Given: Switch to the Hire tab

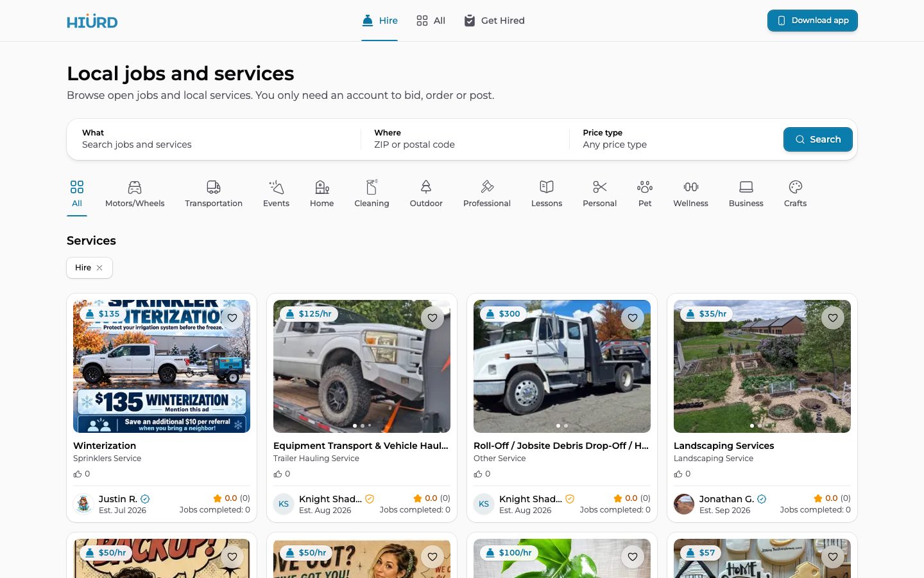Looking at the screenshot, I should pos(380,21).
